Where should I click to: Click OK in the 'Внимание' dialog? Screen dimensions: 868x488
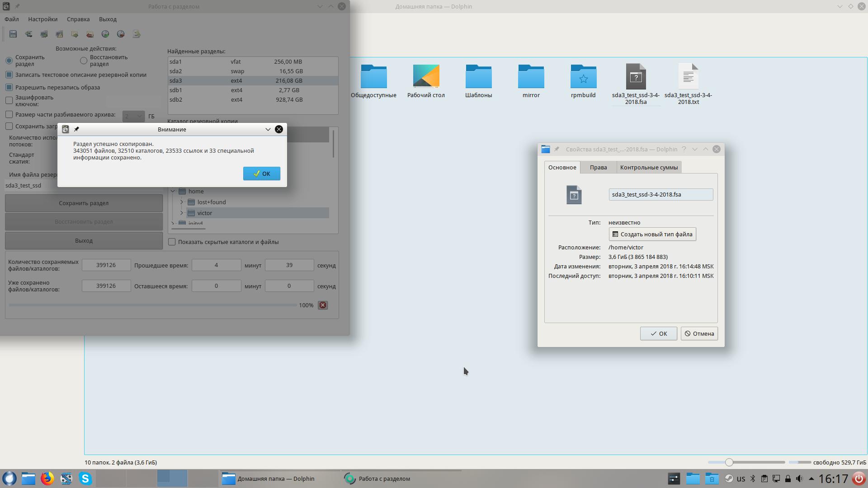click(x=261, y=174)
